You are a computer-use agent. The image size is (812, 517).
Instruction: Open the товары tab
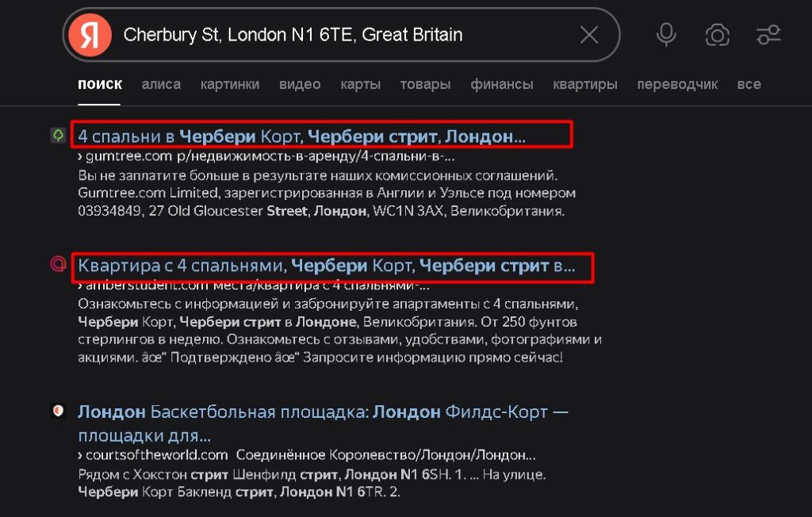click(x=425, y=84)
